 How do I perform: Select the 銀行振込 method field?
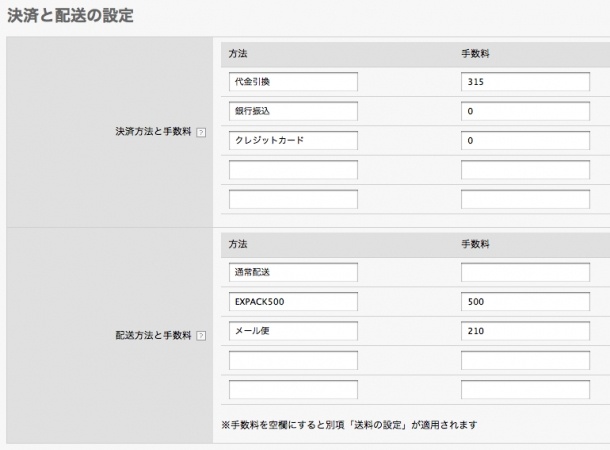[293, 111]
